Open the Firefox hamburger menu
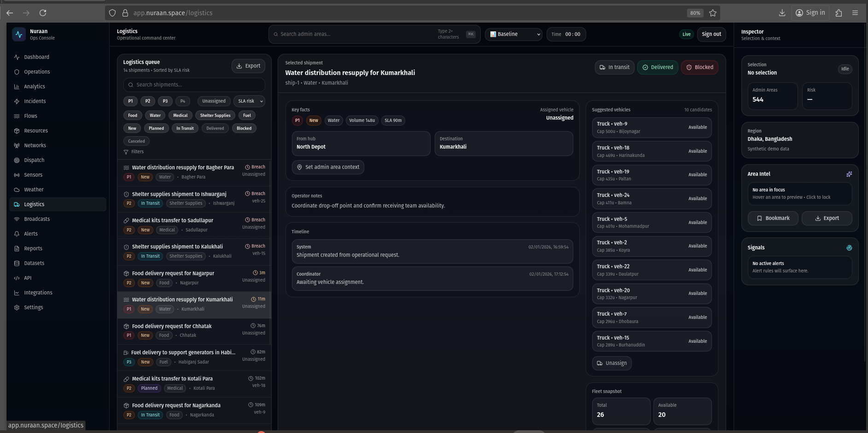868x433 pixels. (x=855, y=13)
